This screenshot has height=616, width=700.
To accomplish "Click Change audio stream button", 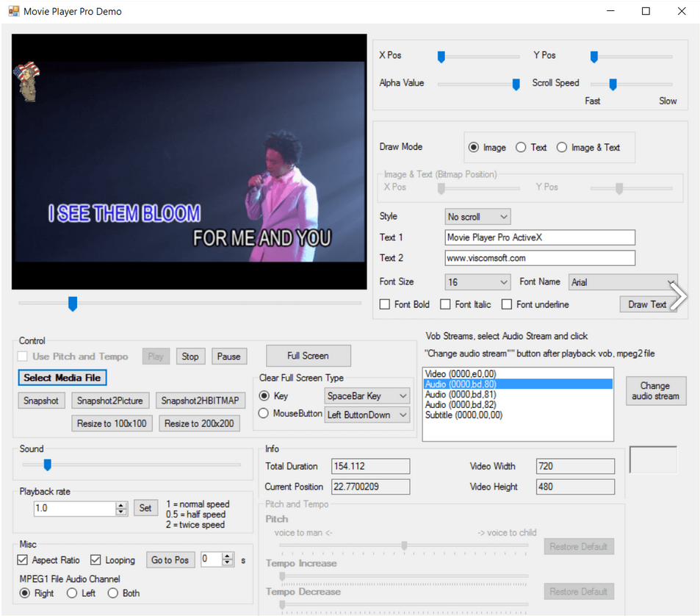I will (x=656, y=391).
